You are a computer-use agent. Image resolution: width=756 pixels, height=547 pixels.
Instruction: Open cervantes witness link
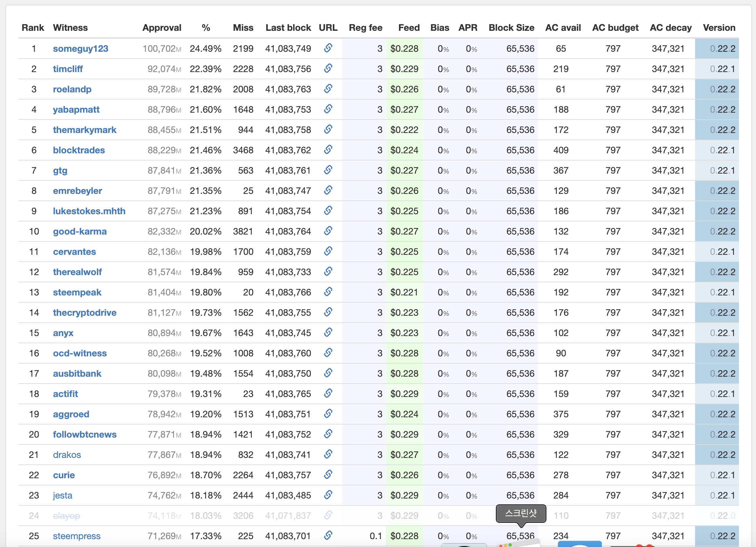[75, 252]
